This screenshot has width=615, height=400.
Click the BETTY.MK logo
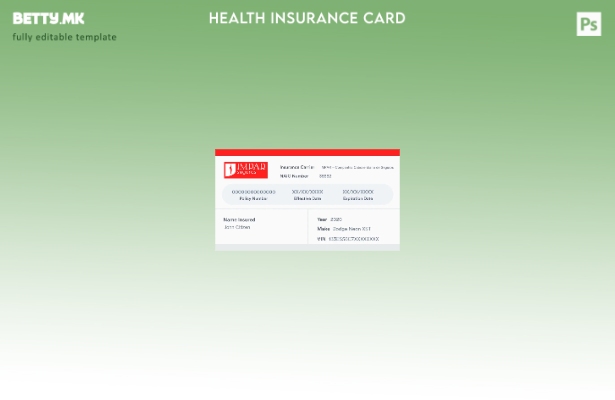48,19
